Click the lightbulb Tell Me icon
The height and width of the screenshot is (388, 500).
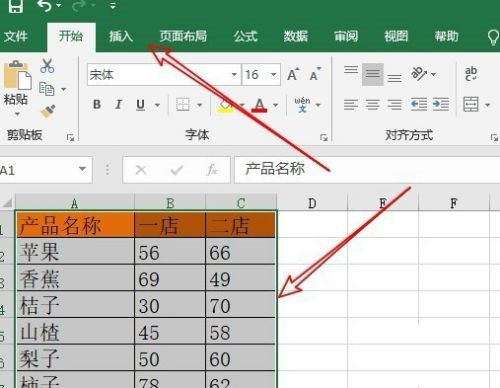tap(493, 37)
